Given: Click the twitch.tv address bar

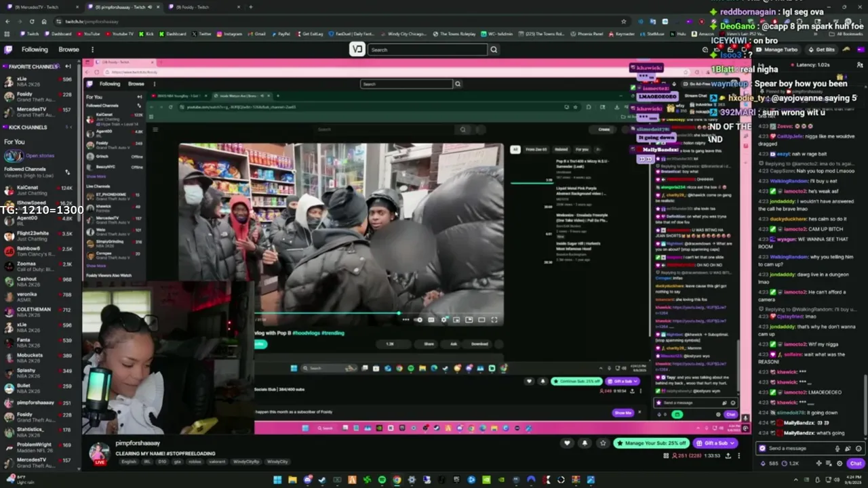Looking at the screenshot, I should point(339,21).
